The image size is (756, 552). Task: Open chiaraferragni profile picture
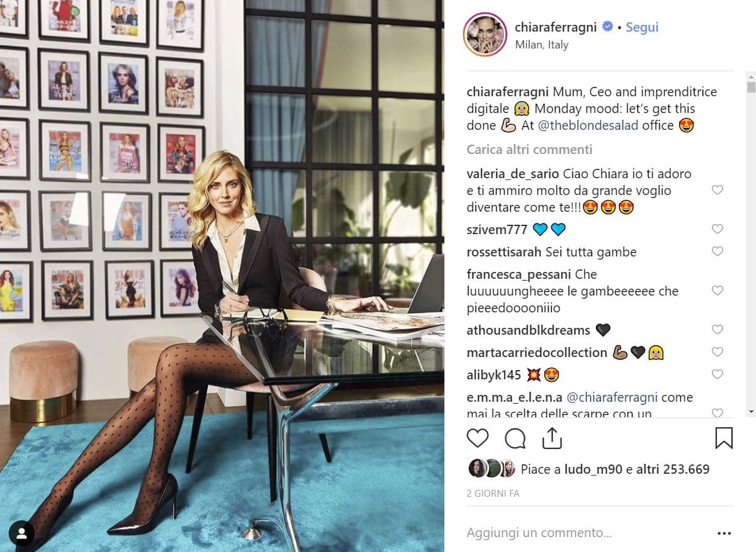pyautogui.click(x=485, y=35)
